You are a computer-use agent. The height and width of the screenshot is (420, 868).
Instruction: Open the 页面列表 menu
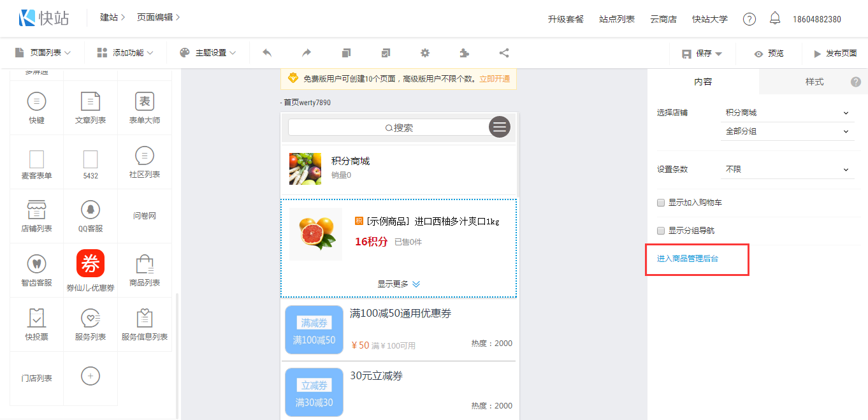(43, 53)
